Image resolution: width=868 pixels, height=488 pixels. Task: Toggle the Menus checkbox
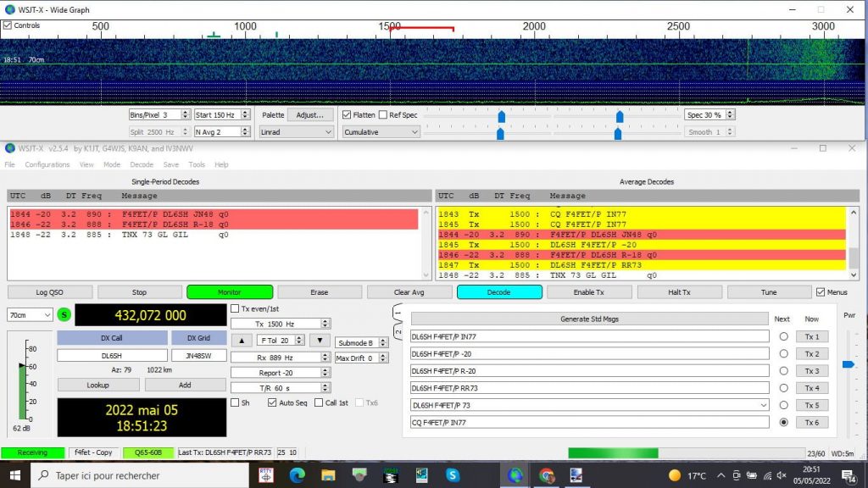coord(821,292)
